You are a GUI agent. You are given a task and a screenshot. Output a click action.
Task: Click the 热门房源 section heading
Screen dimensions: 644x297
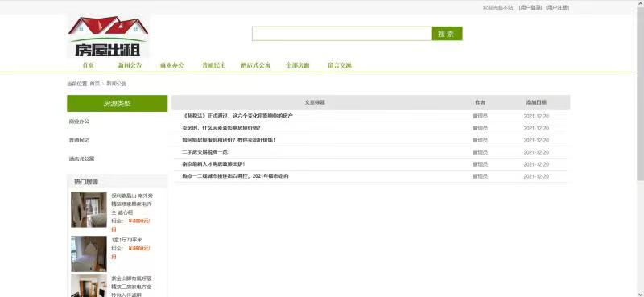pyautogui.click(x=86, y=182)
